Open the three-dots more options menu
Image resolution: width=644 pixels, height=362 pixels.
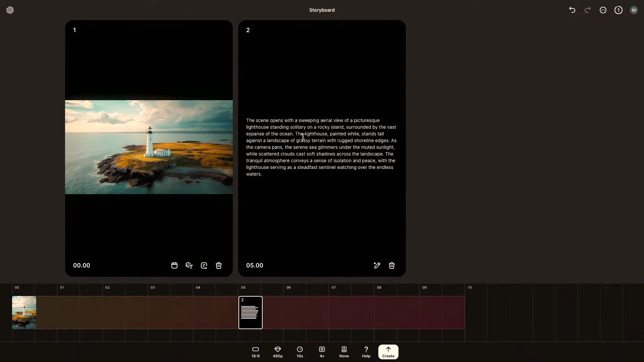603,10
